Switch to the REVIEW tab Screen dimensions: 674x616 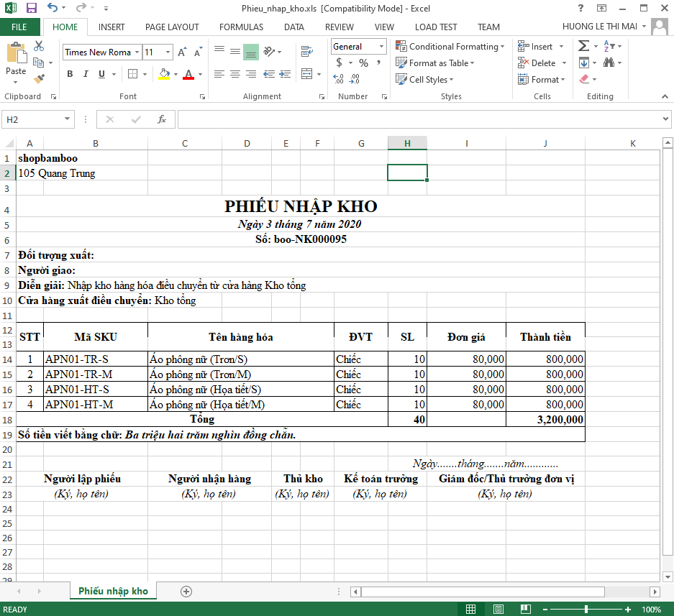(x=339, y=27)
